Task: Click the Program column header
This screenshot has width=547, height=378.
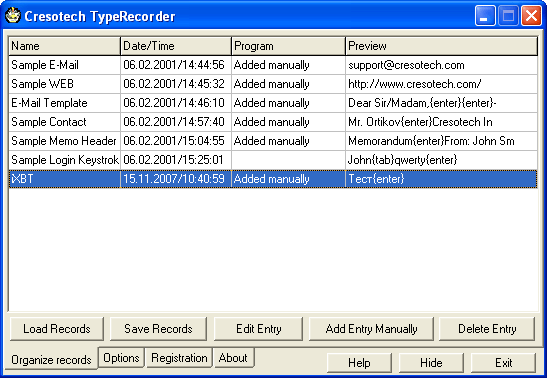Action: (x=289, y=46)
